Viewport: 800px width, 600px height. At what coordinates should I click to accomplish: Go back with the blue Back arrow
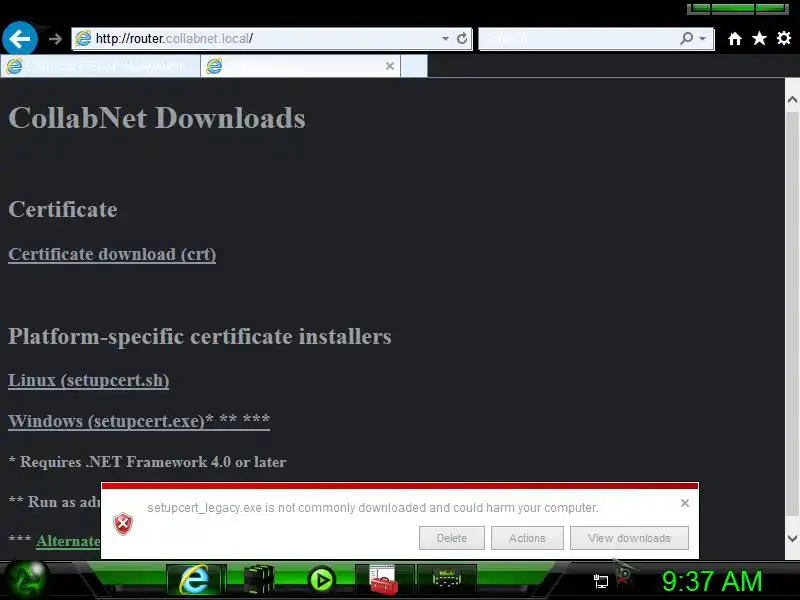click(x=20, y=38)
